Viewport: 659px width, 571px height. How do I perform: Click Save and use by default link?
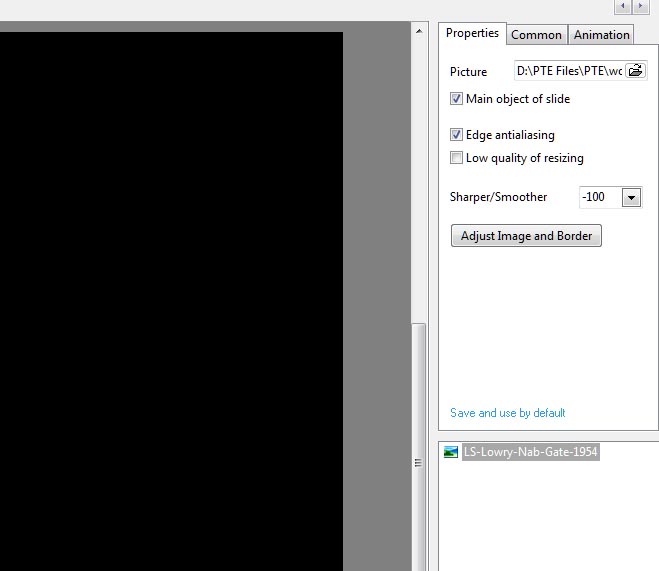click(507, 413)
